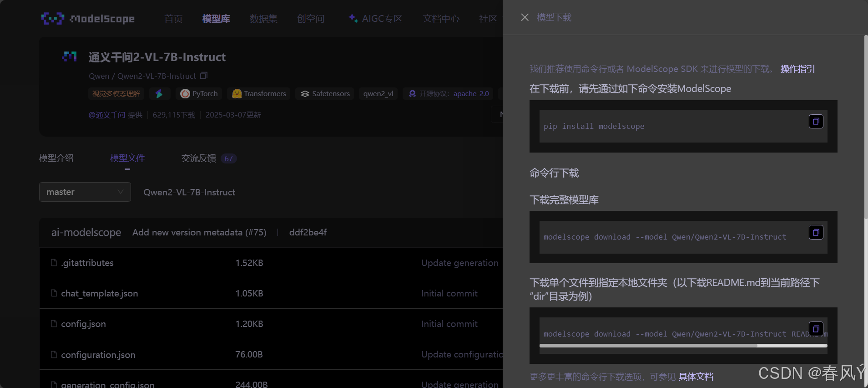This screenshot has width=868, height=388.
Task: Click the pip install modelscope code text
Action: tap(594, 126)
